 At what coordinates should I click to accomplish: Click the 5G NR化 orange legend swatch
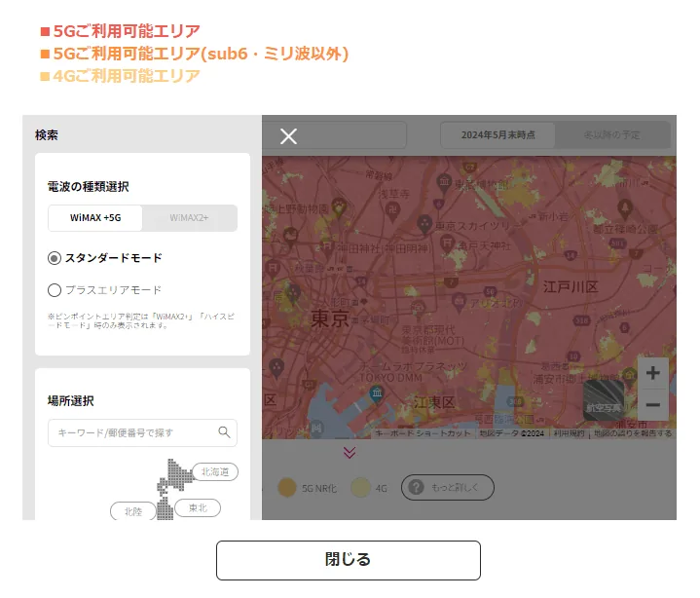pos(287,487)
